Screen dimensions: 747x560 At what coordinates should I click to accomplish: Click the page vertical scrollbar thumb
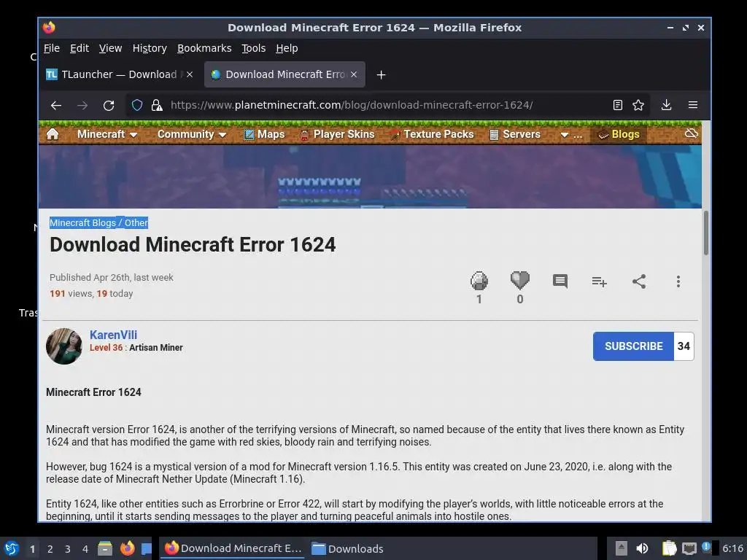coord(705,233)
